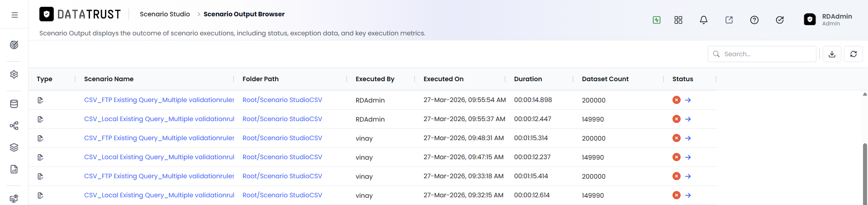Sort by Scenario Name column header
Screen dimensions: 868x205
coord(109,79)
